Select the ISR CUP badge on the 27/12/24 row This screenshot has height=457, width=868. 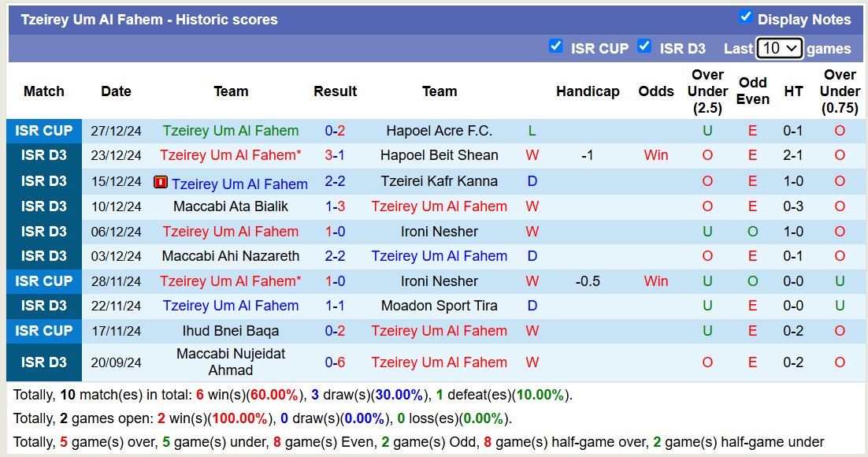[x=43, y=130]
